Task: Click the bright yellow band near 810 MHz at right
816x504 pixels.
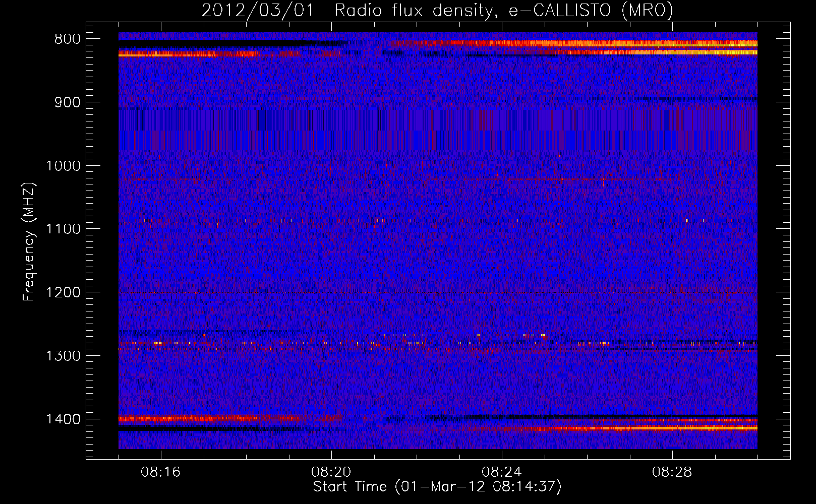Action: pyautogui.click(x=706, y=44)
